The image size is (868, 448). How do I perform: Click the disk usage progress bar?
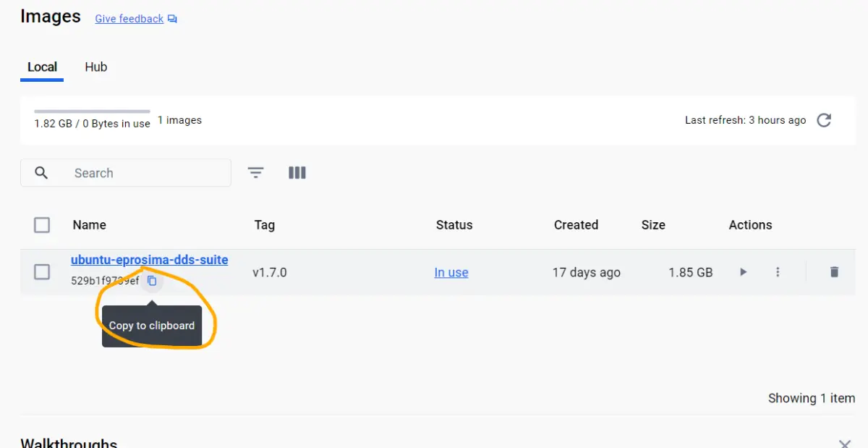92,111
